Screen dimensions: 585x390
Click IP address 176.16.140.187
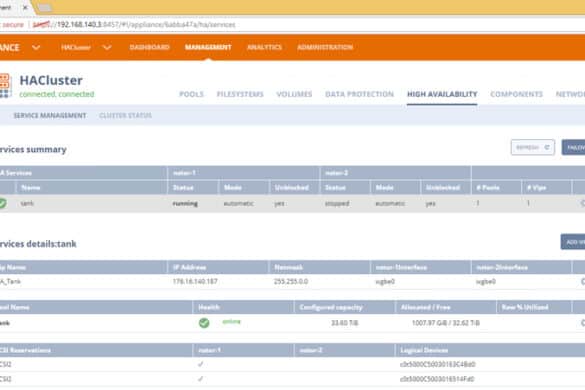coord(195,281)
